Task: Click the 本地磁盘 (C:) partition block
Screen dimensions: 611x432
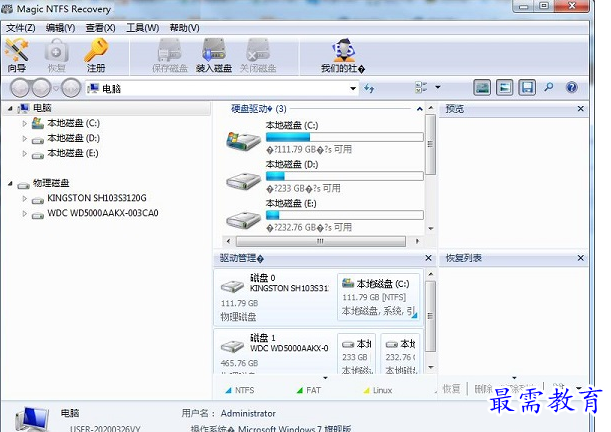Action: pyautogui.click(x=379, y=297)
